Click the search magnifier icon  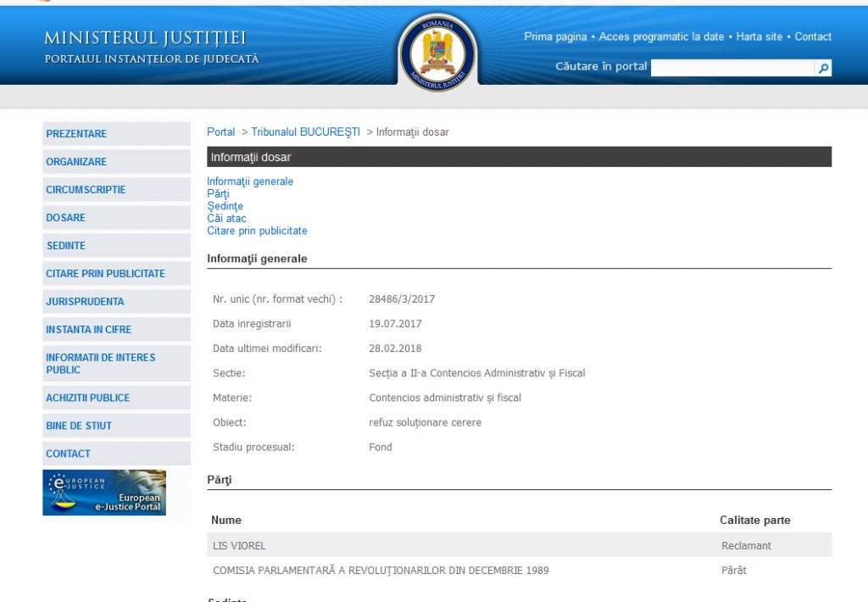(x=823, y=69)
